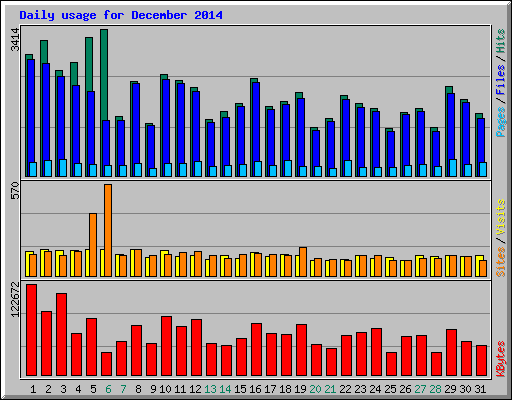The height and width of the screenshot is (400, 512).
Task: Click the 3414 axis maximum label
Action: [x=15, y=40]
